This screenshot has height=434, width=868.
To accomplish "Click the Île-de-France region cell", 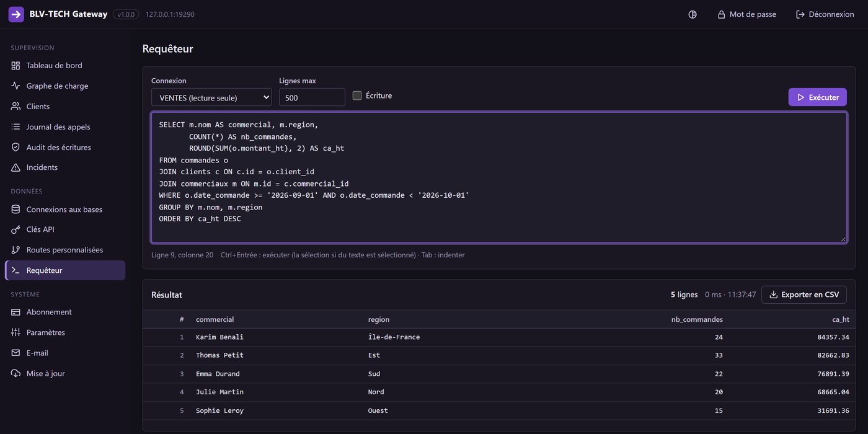I will [x=394, y=337].
